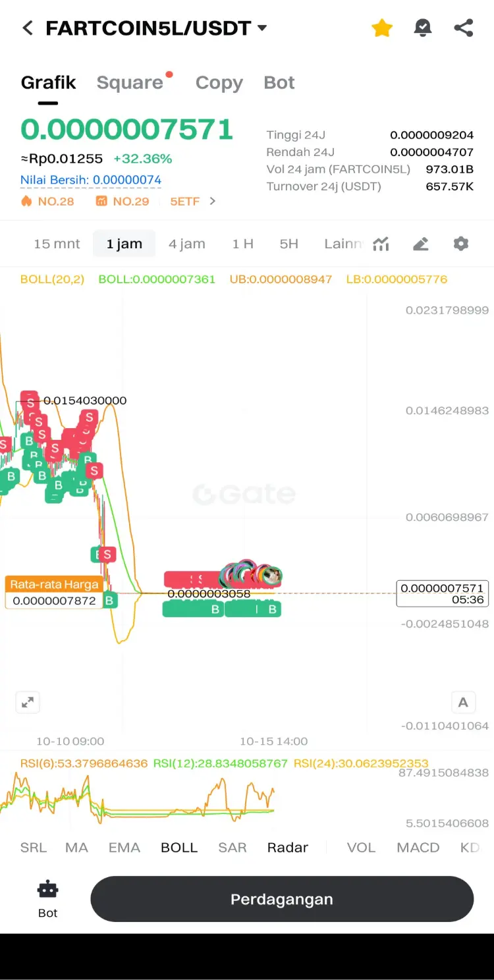Tap current price marker 0.0000007571
This screenshot has height=980, width=494.
(442, 593)
